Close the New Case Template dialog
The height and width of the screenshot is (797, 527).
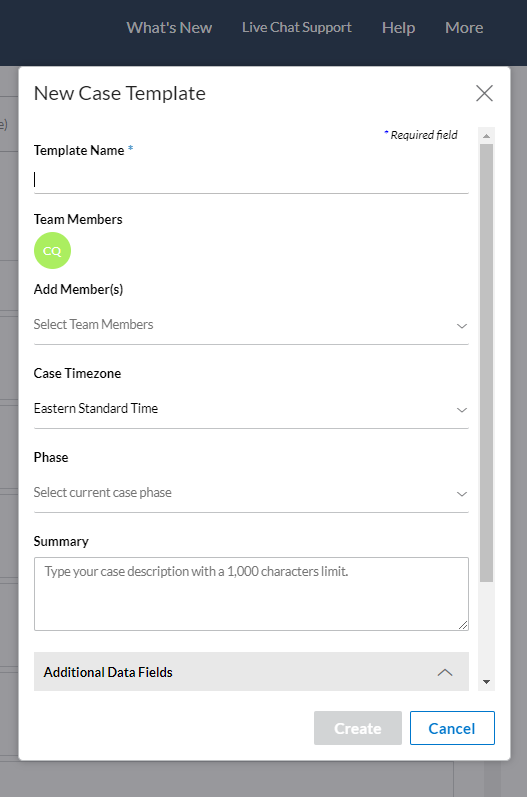coord(484,93)
